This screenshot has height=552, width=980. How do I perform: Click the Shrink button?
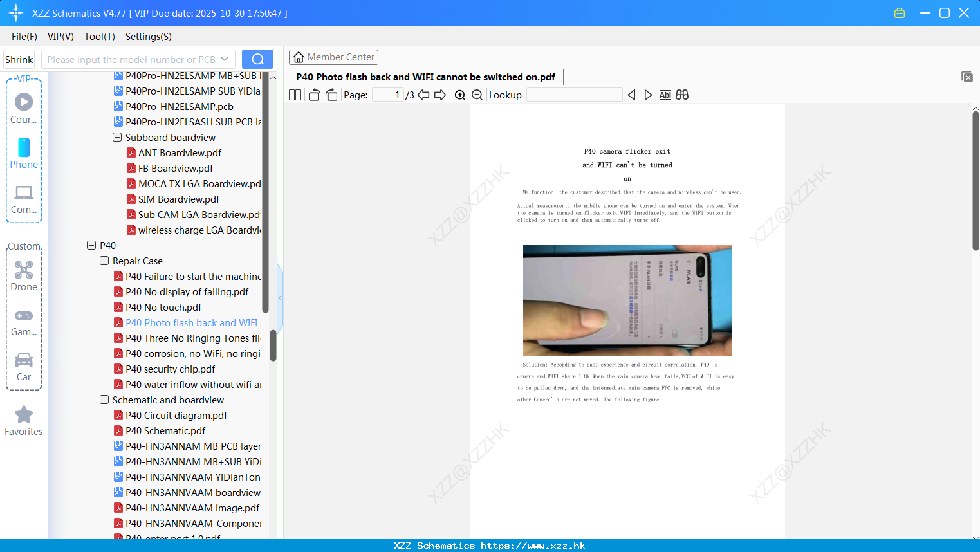pos(19,59)
